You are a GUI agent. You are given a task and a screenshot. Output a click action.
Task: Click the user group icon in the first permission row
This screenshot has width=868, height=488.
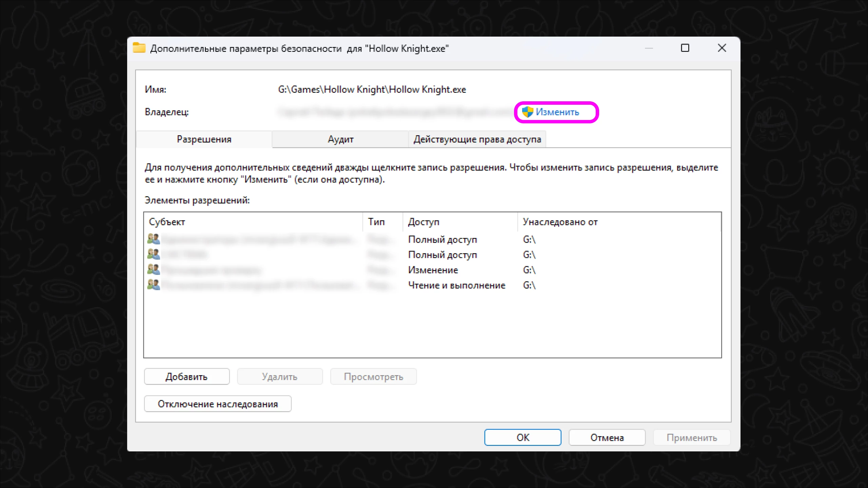tap(153, 239)
